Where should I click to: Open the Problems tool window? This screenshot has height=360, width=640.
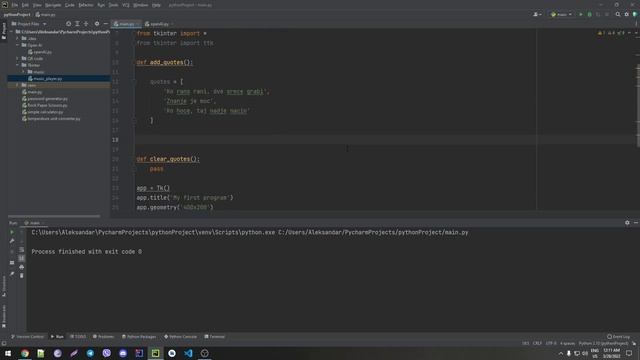click(x=104, y=337)
